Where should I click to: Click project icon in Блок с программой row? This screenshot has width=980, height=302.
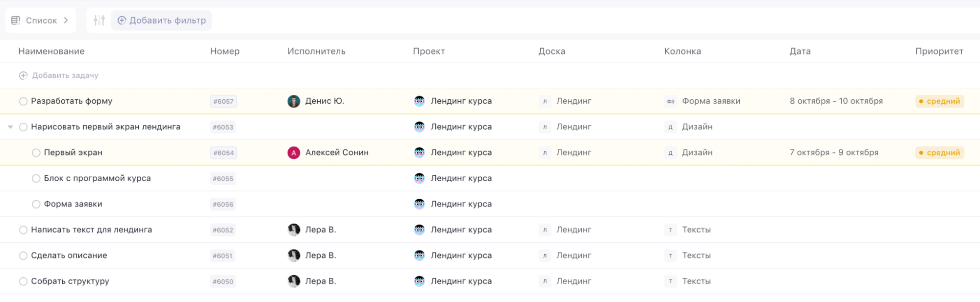[x=419, y=178]
